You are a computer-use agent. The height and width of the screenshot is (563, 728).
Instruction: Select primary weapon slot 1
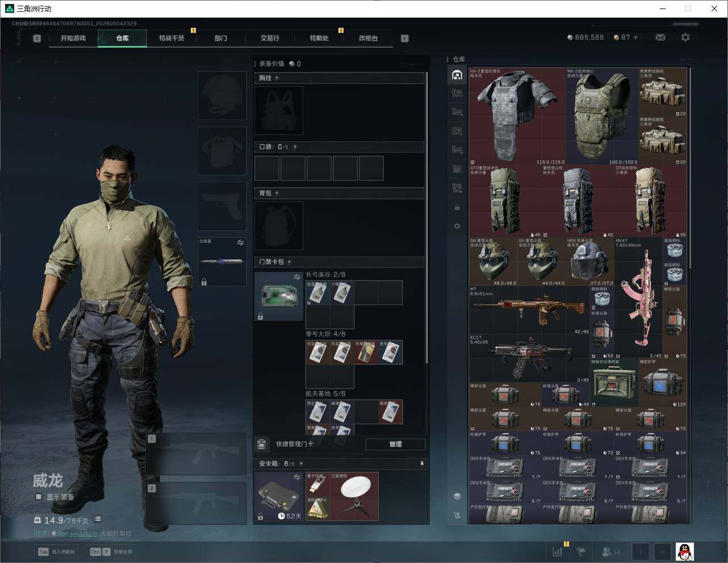[x=196, y=454]
